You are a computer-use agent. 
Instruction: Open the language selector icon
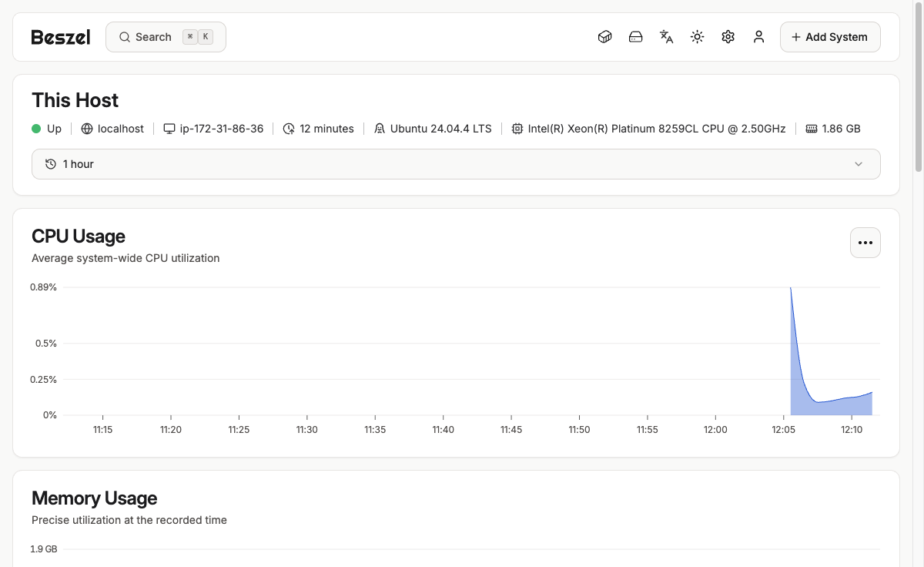[667, 37]
